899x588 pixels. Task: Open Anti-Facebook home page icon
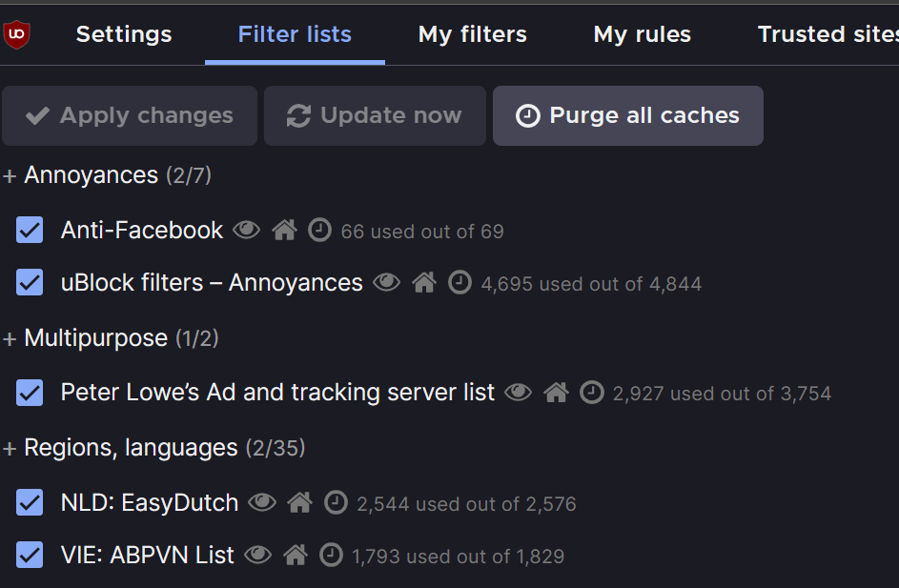coord(284,230)
